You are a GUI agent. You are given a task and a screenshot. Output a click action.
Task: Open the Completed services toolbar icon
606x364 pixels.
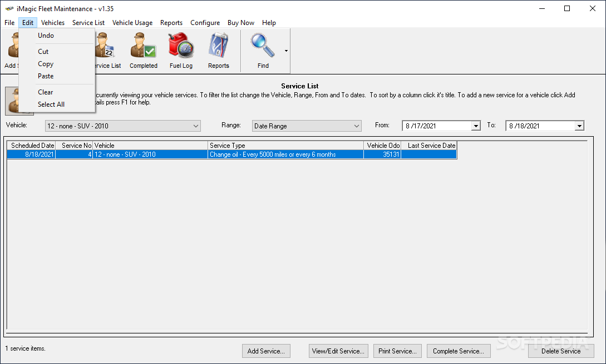(144, 51)
